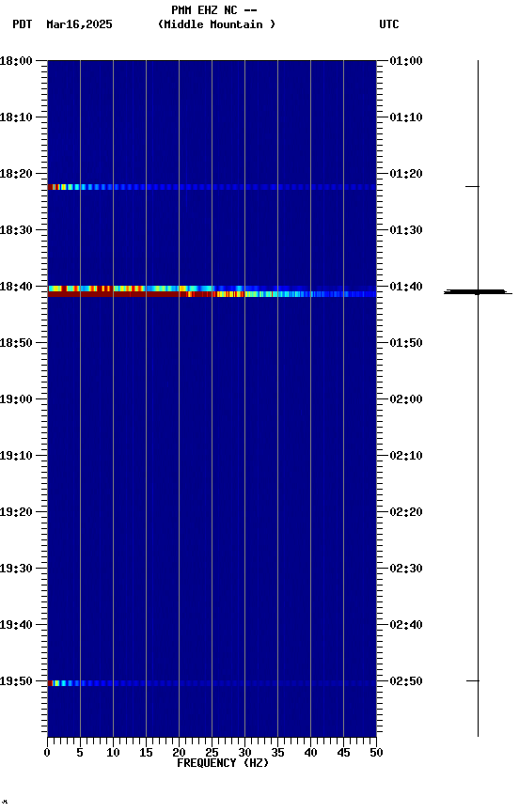Click the '10' frequency axis label
This screenshot has width=519, height=812.
click(x=113, y=753)
